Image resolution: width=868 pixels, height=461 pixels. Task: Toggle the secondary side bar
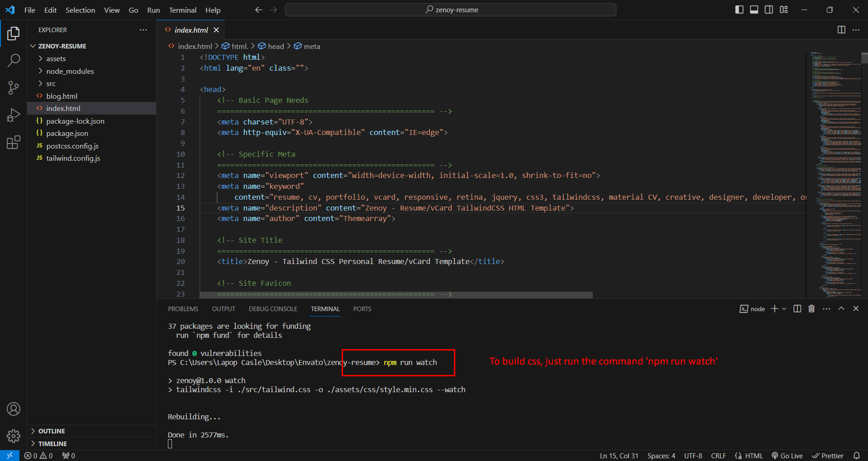(x=769, y=10)
